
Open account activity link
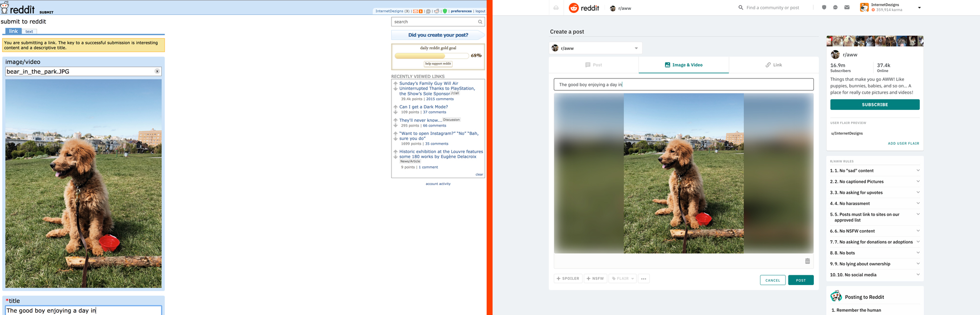tap(438, 184)
